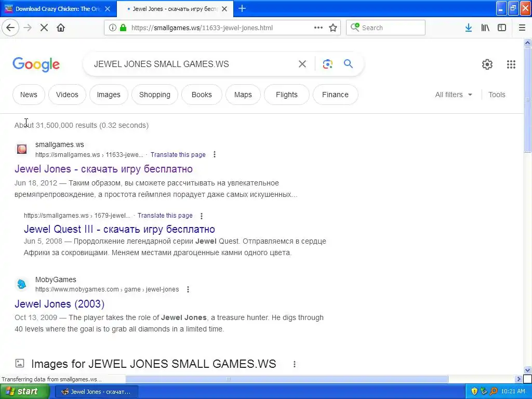
Task: Filter results by Videos
Action: tap(67, 95)
